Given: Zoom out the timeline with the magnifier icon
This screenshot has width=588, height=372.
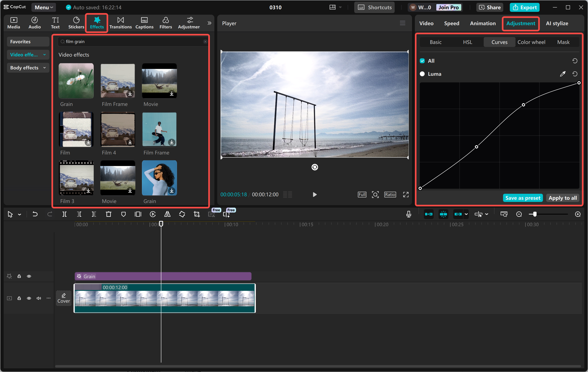Looking at the screenshot, I should (x=519, y=214).
